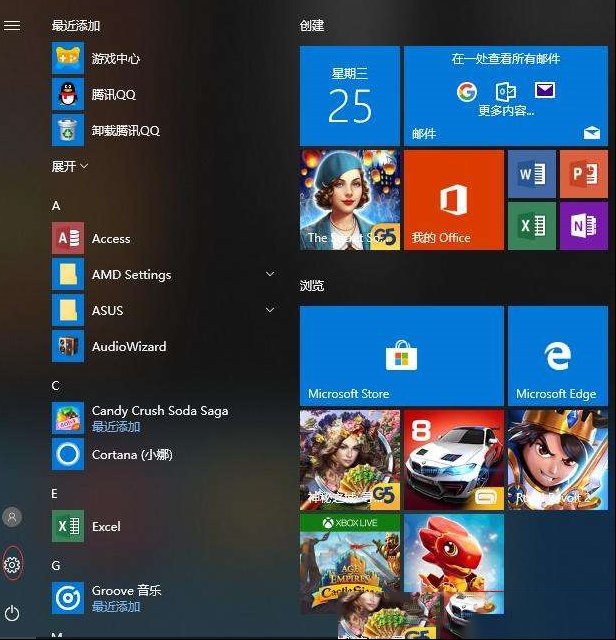Open 卸载腾讯QQ recycle bin icon
Viewport: 616px width, 640px height.
[x=68, y=130]
